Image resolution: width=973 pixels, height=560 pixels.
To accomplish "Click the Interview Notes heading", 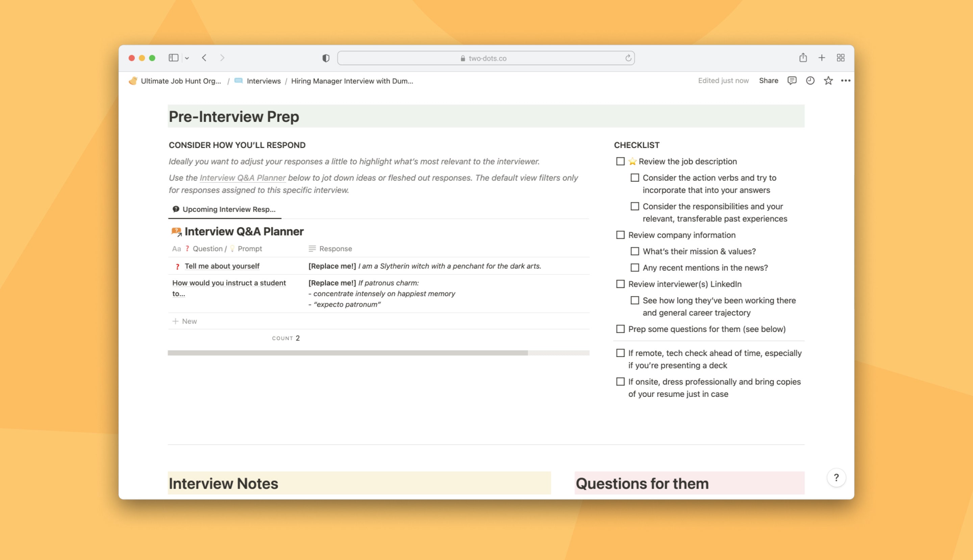I will (223, 483).
